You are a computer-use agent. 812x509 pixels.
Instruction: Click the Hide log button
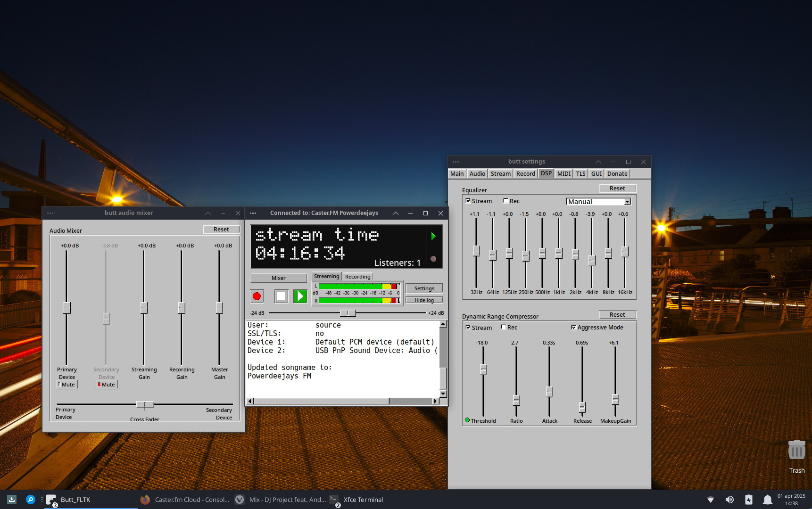coord(424,300)
